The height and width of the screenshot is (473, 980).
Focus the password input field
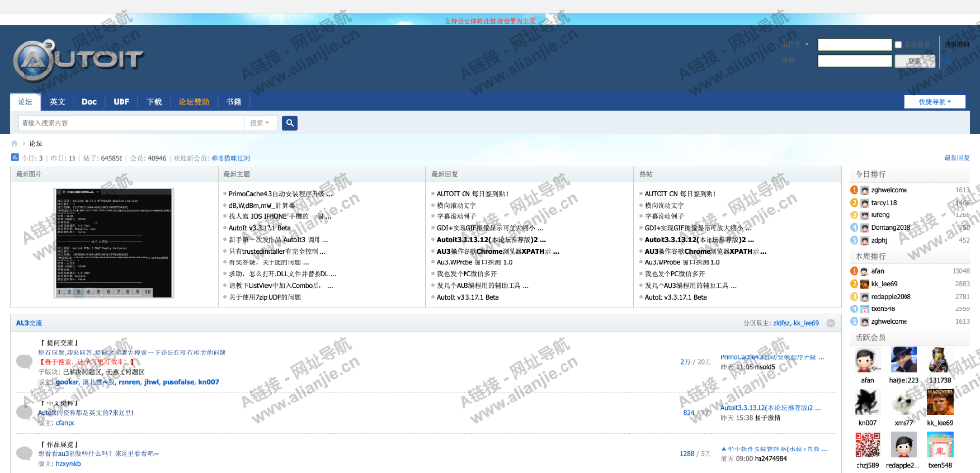[x=855, y=61]
